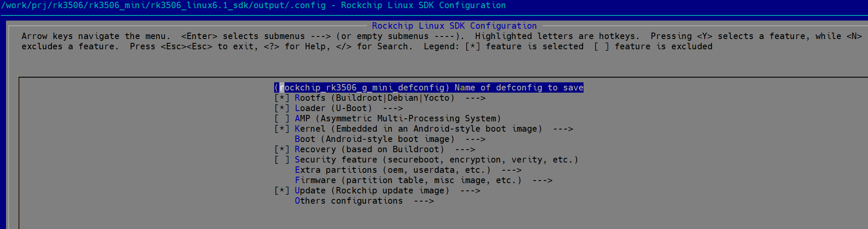Click the 'Rockchip Linux SDK Configuration' box title
The image size is (868, 229).
point(454,26)
